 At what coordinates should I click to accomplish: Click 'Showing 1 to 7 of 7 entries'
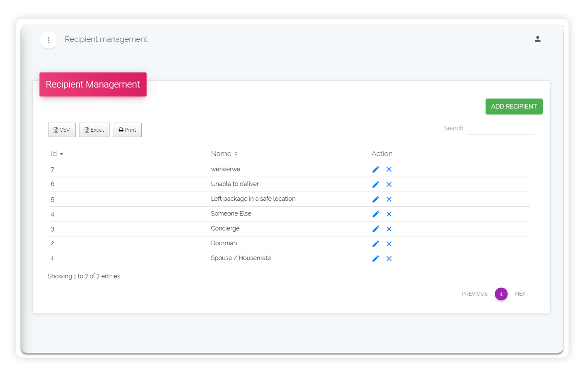84,276
